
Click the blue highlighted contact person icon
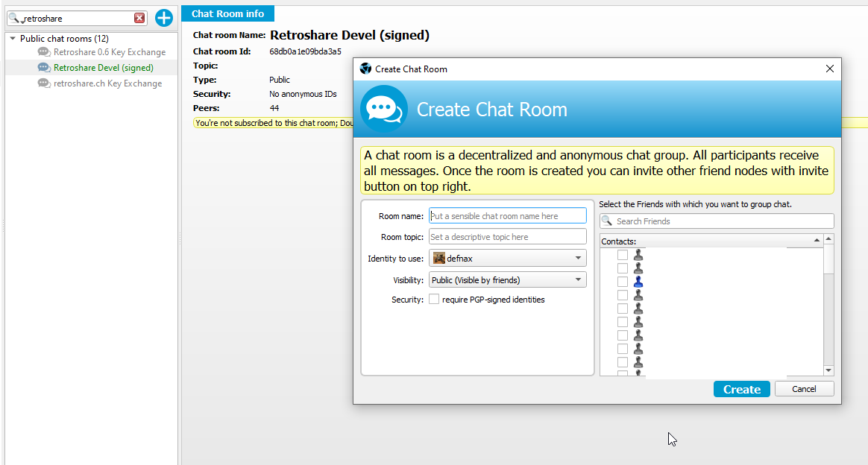pos(638,282)
